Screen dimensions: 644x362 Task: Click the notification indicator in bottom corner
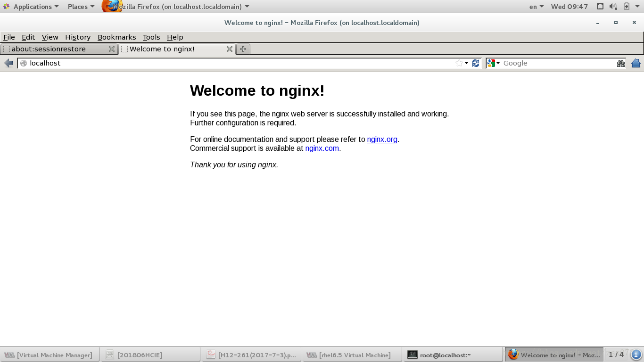pyautogui.click(x=636, y=354)
